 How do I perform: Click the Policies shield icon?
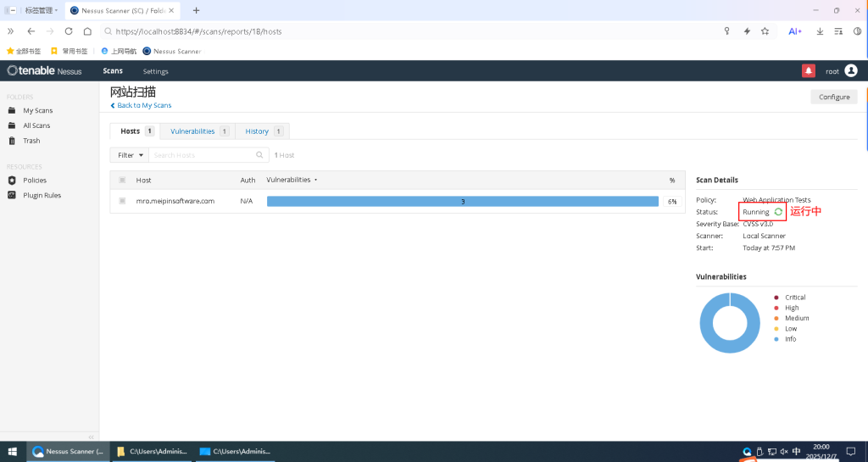pyautogui.click(x=12, y=181)
